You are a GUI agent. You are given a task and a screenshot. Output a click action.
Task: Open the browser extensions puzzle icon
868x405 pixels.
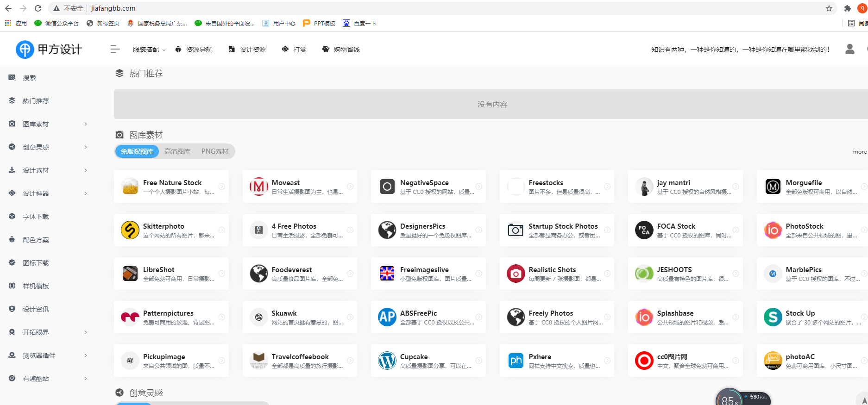(848, 8)
